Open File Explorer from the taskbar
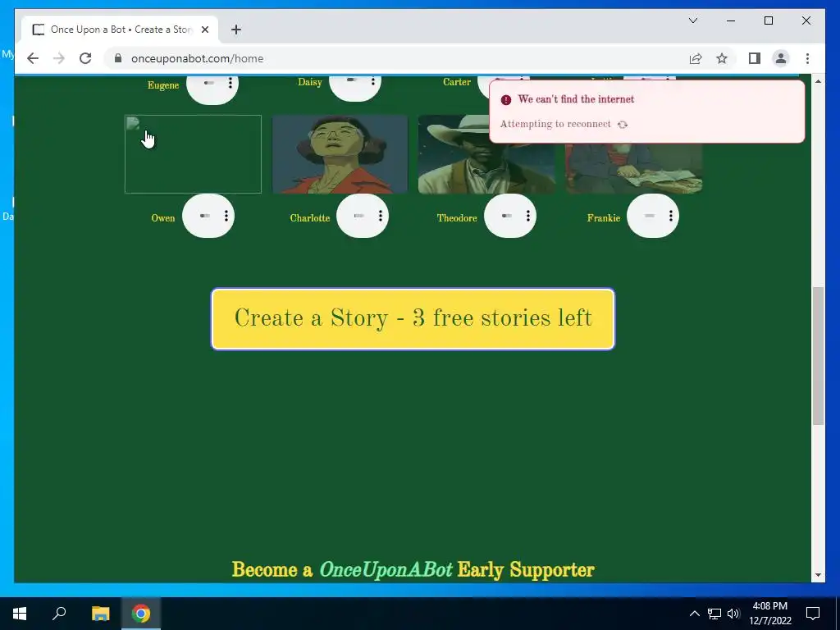The width and height of the screenshot is (840, 630). pyautogui.click(x=100, y=614)
